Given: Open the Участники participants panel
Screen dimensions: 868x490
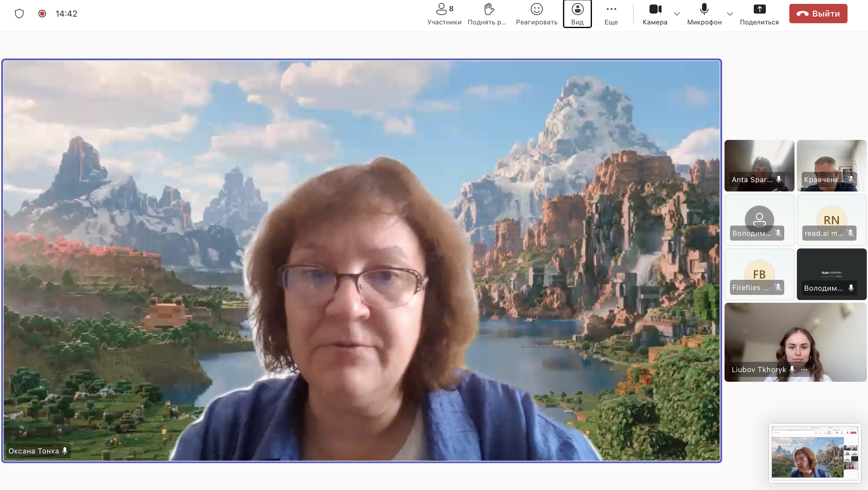Looking at the screenshot, I should (444, 14).
